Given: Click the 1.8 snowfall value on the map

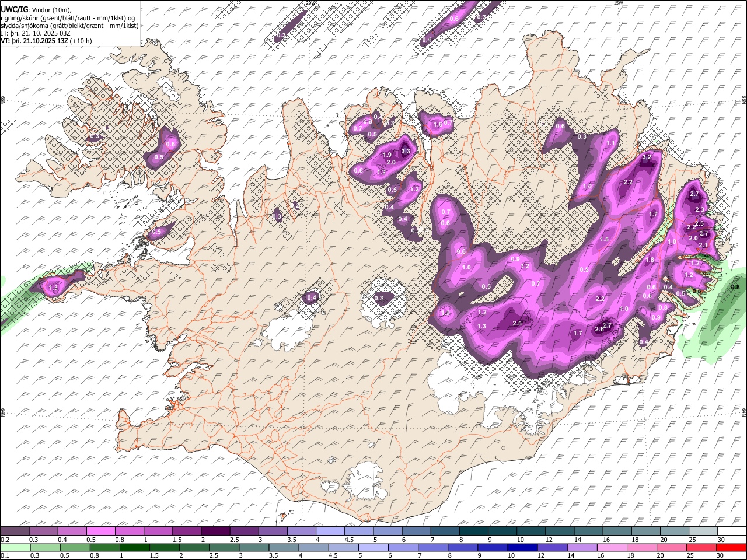Looking at the screenshot, I should [650, 260].
